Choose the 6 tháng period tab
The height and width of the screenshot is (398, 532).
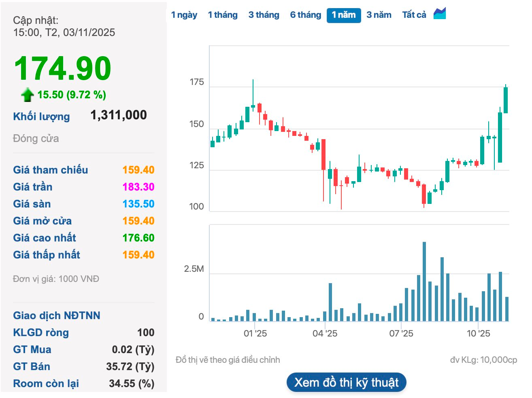(x=305, y=15)
